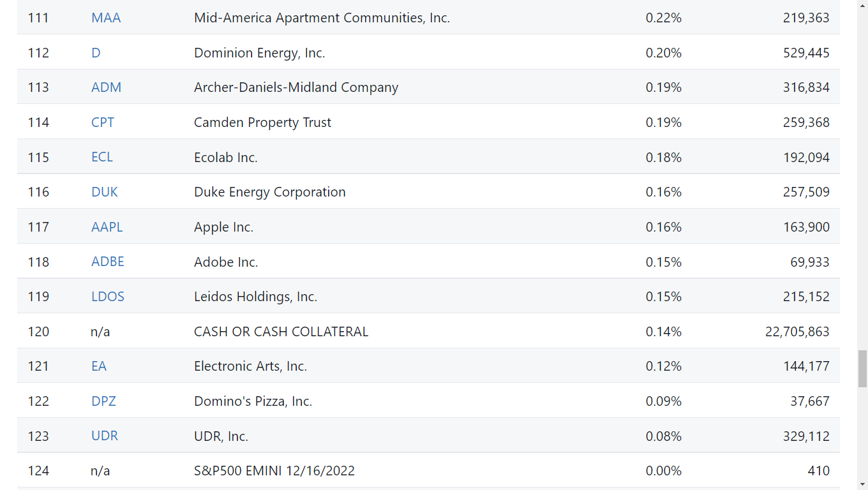Open the MAA ticker link
The image size is (868, 490).
coord(106,18)
